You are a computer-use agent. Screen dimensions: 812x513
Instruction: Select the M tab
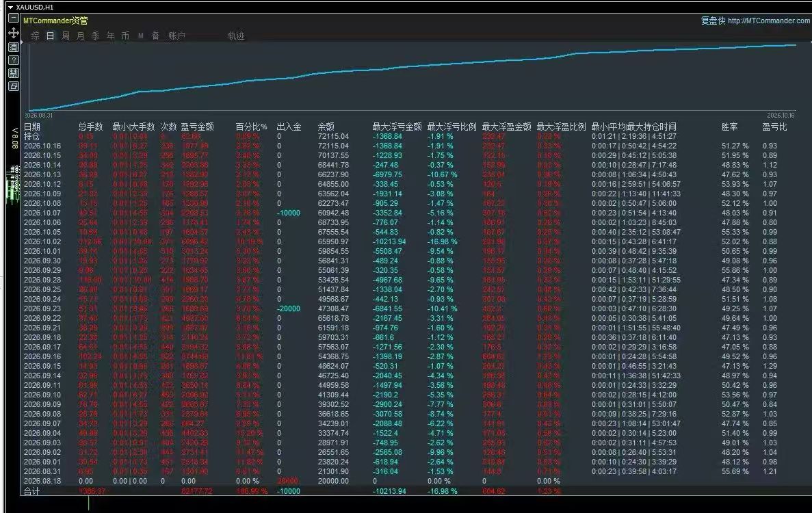pyautogui.click(x=140, y=36)
